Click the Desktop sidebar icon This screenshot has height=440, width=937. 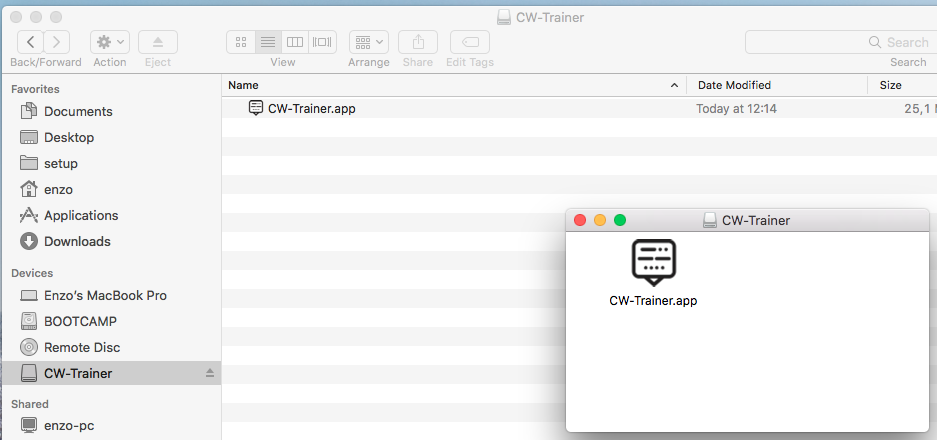(x=29, y=138)
